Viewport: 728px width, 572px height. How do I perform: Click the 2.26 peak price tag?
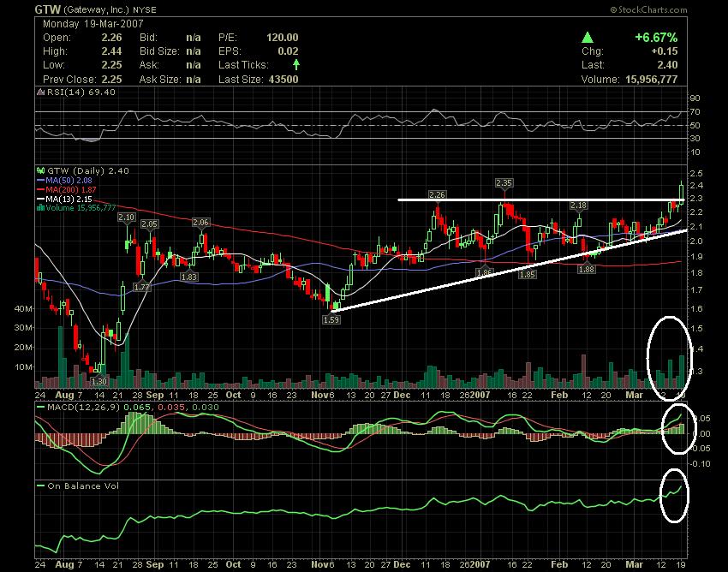pos(438,194)
